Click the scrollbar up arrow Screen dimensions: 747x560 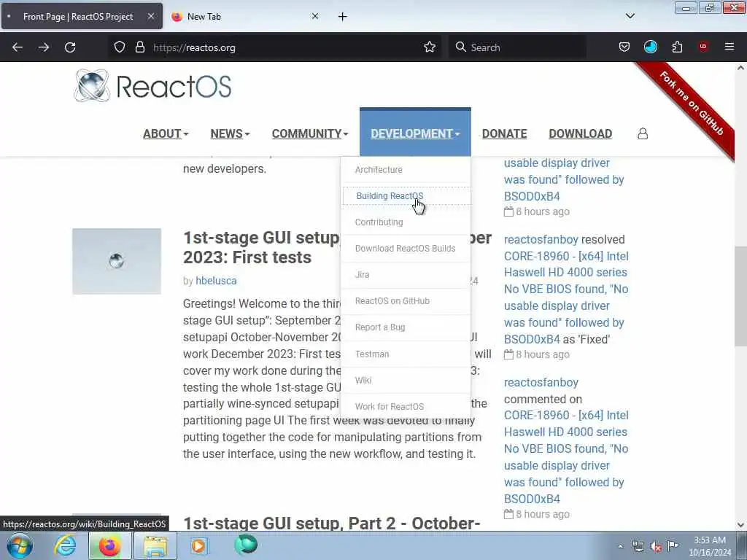740,68
